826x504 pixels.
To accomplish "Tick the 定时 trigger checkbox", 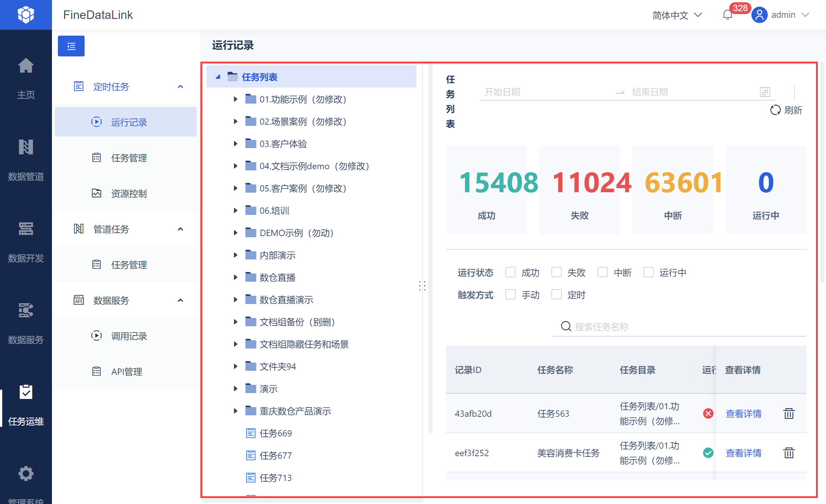I will pos(556,295).
